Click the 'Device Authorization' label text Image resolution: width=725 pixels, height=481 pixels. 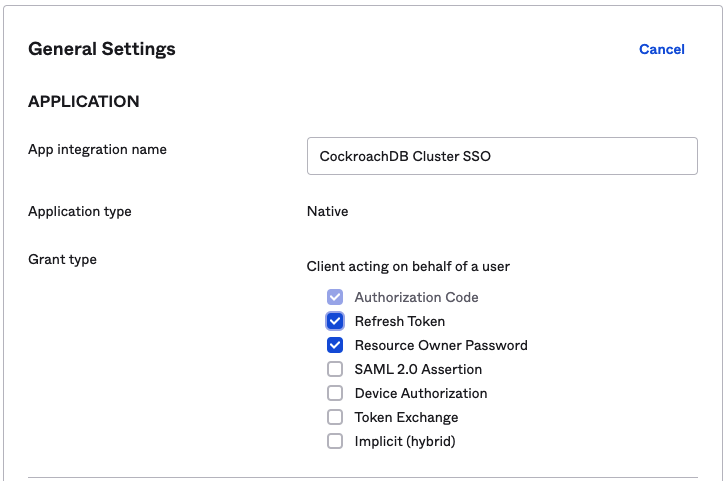point(421,393)
